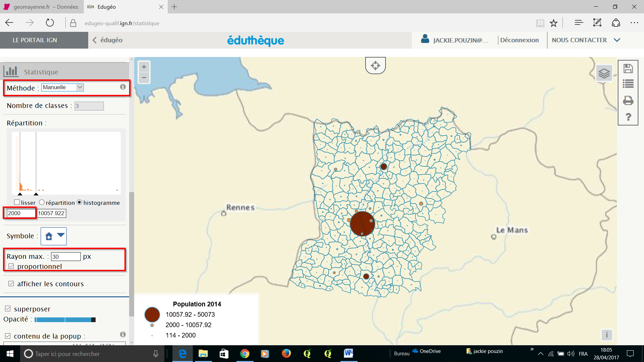Image resolution: width=644 pixels, height=362 pixels.
Task: Toggle the lisser checkbox
Action: [17, 202]
